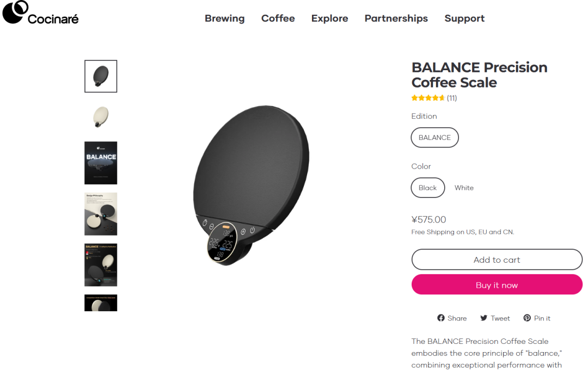Click the Twitter Tweet icon
588x370 pixels.
tap(484, 318)
